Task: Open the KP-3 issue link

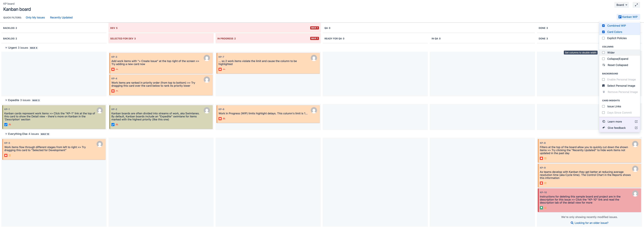Action: [114, 57]
